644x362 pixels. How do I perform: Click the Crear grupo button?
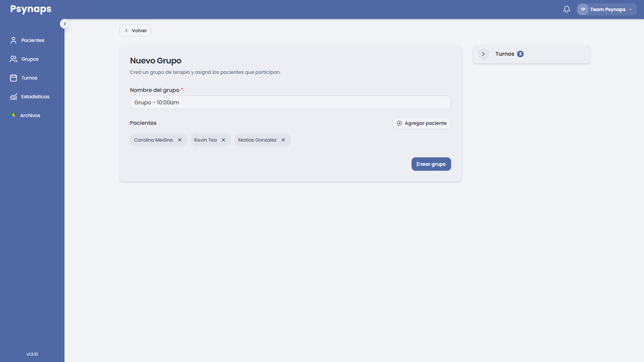(x=431, y=164)
